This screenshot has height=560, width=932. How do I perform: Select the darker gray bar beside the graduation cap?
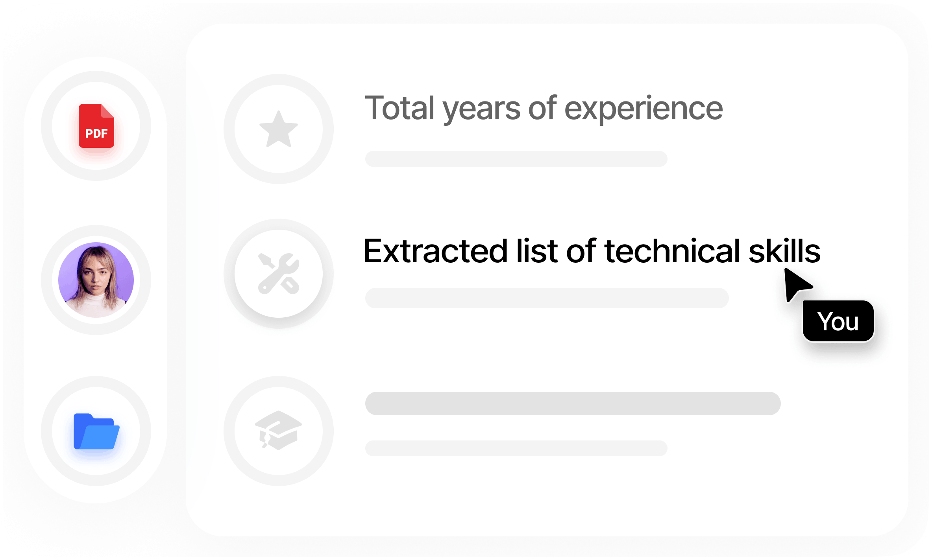(x=573, y=403)
